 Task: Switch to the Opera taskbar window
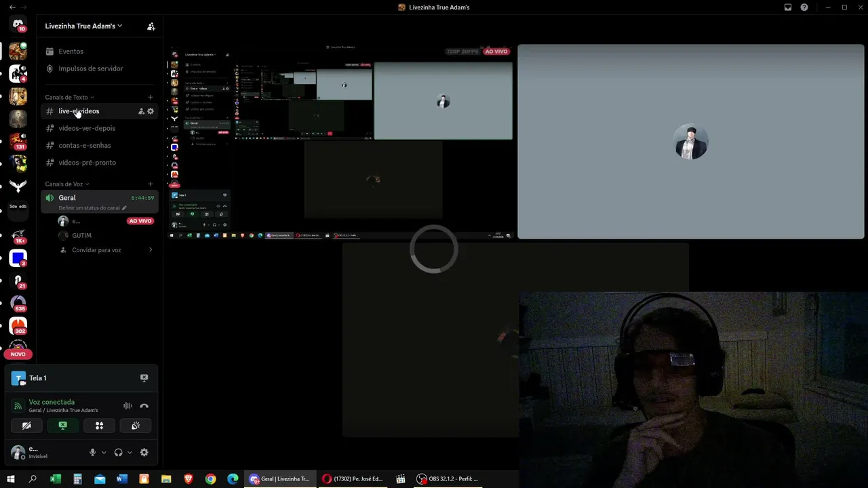[x=353, y=479]
